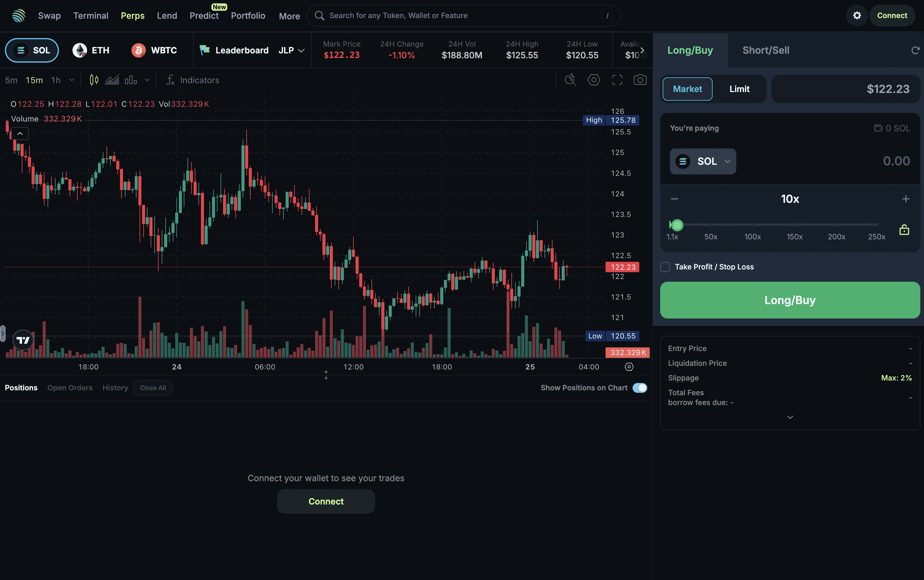Toggle Show Positions on Chart switch
This screenshot has width=924, height=580.
tap(640, 388)
